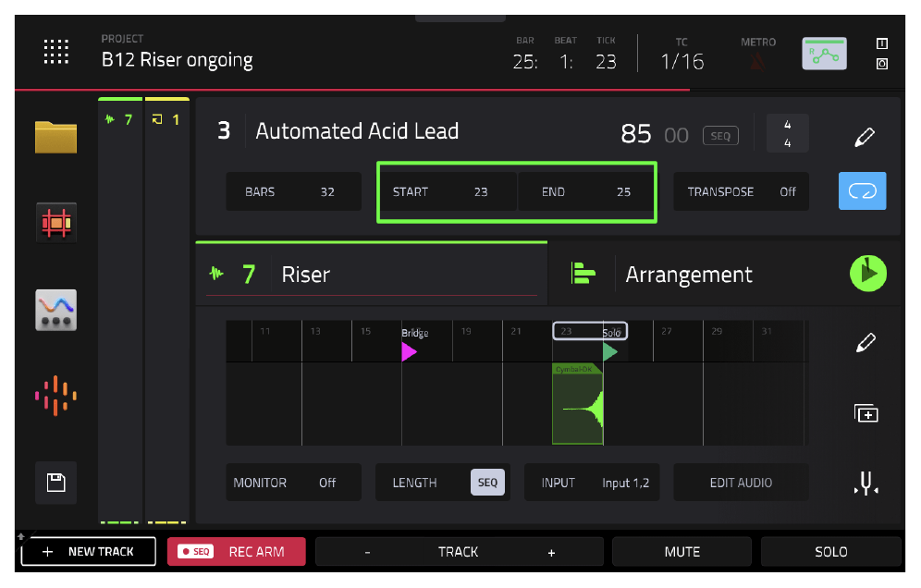Viewport: 921px width, 588px height.
Task: Click the duplicate track plus icon
Action: pyautogui.click(x=866, y=413)
